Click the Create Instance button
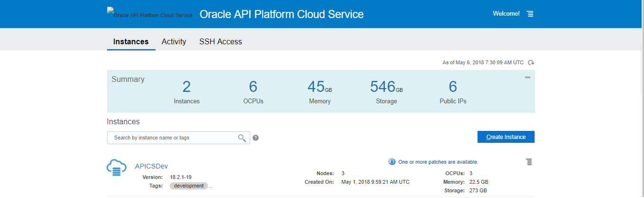The width and height of the screenshot is (644, 198). 506,137
